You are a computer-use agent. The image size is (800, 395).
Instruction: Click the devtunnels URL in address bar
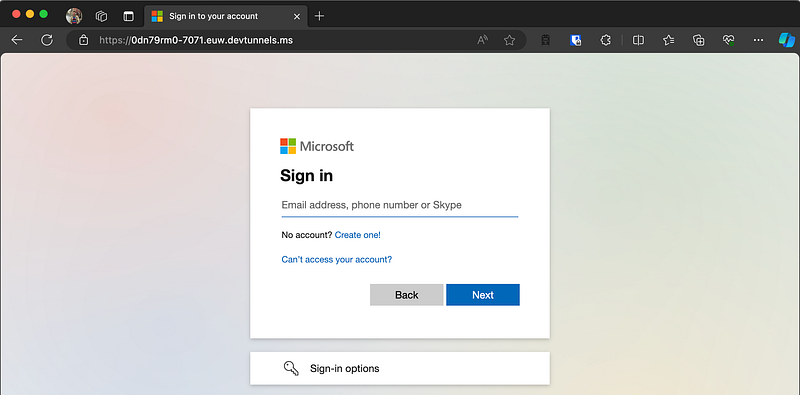pos(196,40)
